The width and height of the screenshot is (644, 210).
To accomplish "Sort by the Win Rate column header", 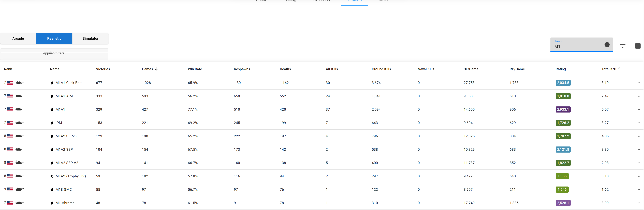I will [x=195, y=69].
